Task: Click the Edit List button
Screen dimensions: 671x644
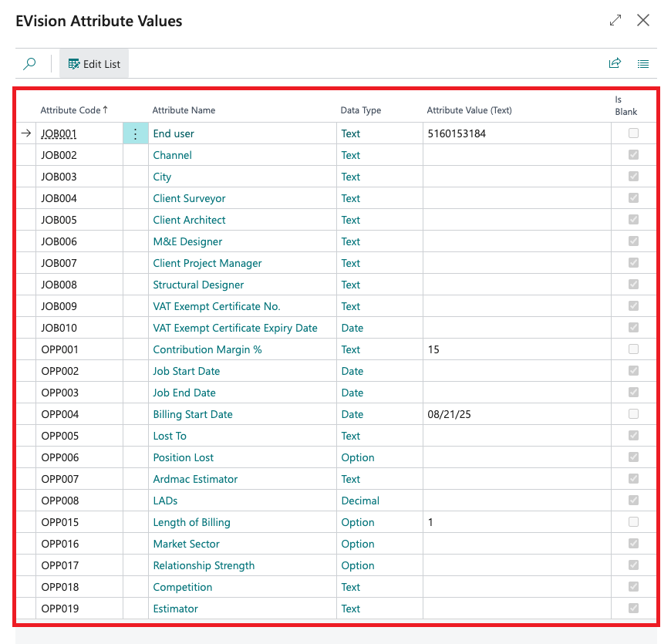Action: point(94,64)
